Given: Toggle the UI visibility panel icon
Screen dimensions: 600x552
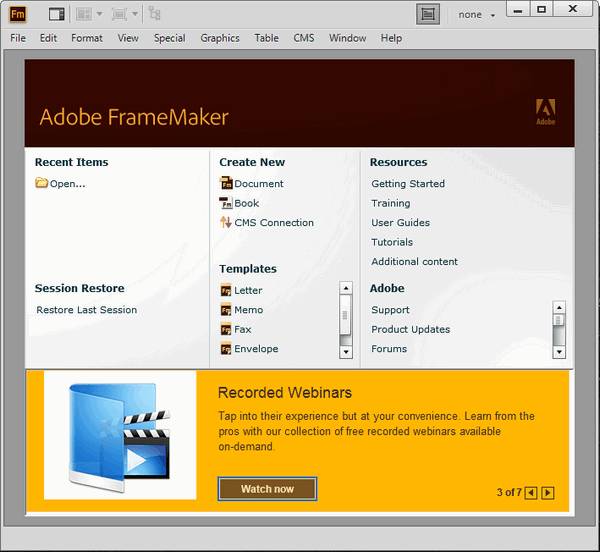Looking at the screenshot, I should pos(57,15).
